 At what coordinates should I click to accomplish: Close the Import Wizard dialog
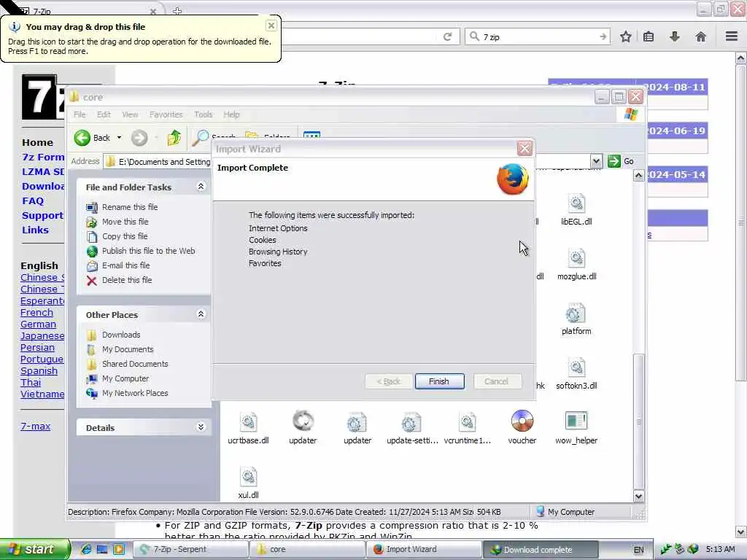point(525,149)
